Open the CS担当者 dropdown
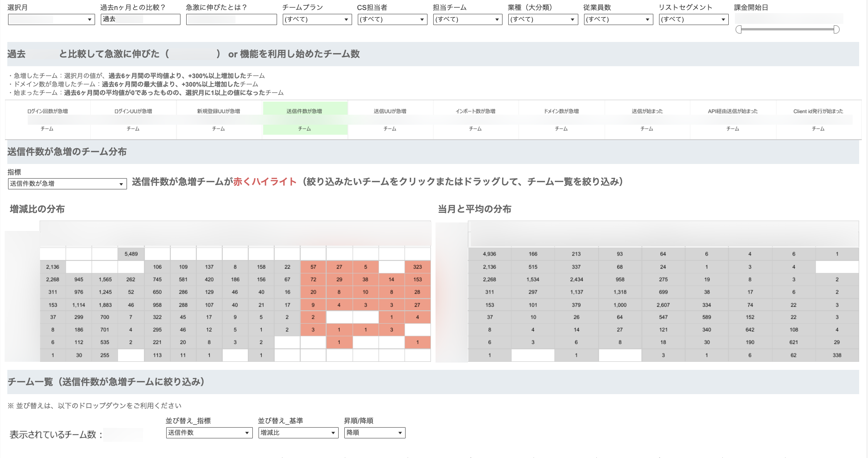This screenshot has width=868, height=458. click(392, 19)
